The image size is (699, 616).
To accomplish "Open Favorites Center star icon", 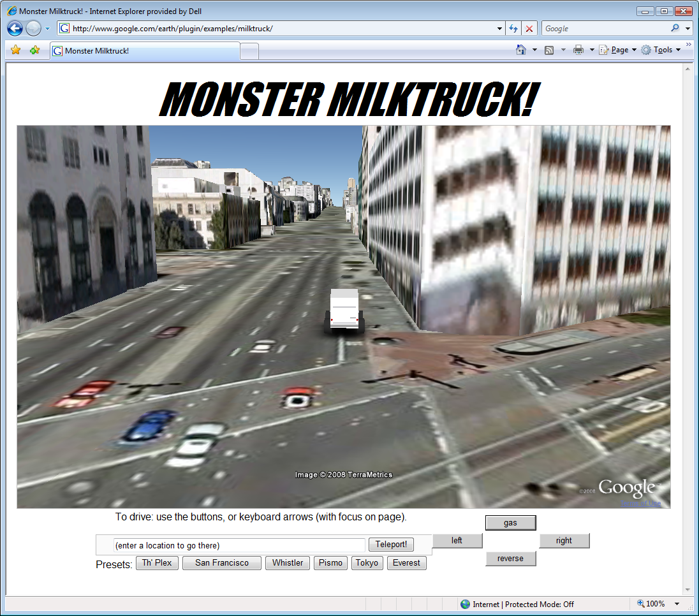I will [16, 50].
